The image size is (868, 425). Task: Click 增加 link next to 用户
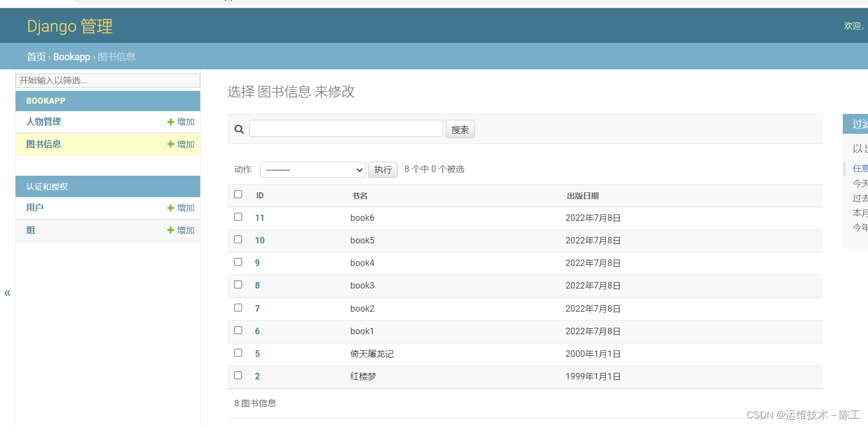pos(186,208)
